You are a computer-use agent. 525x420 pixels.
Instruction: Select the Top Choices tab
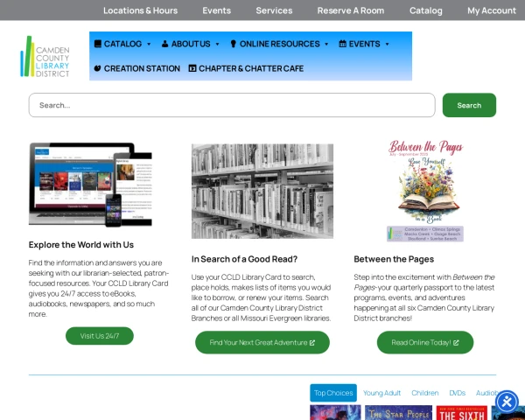333,393
